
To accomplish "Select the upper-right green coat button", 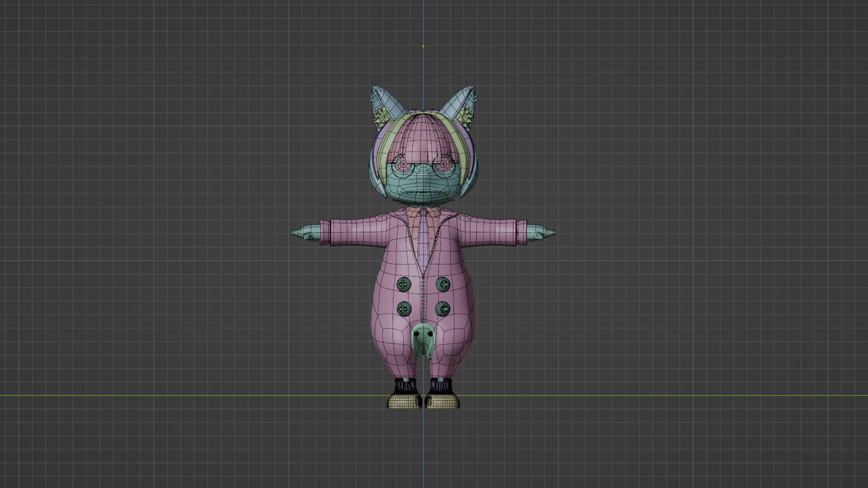I will pos(443,284).
